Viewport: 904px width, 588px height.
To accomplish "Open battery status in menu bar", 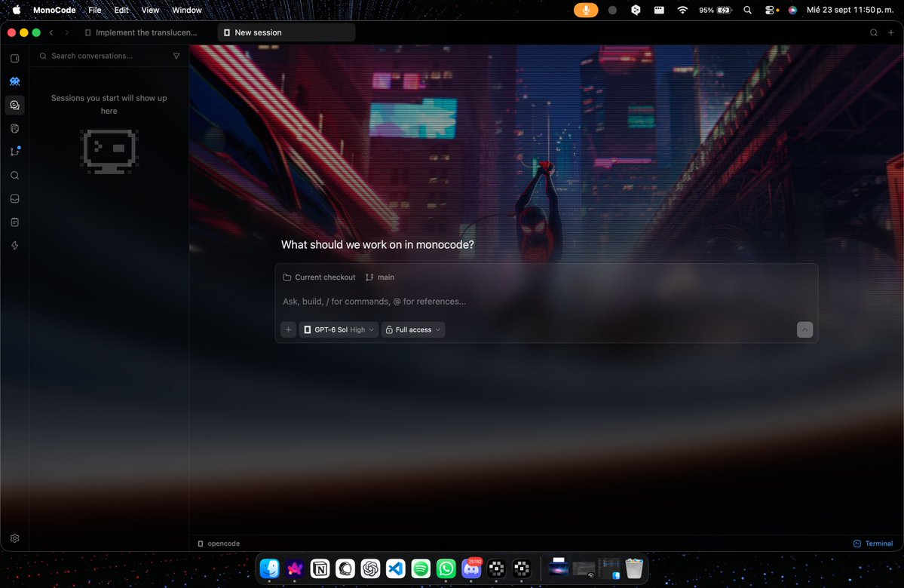I will pyautogui.click(x=715, y=10).
